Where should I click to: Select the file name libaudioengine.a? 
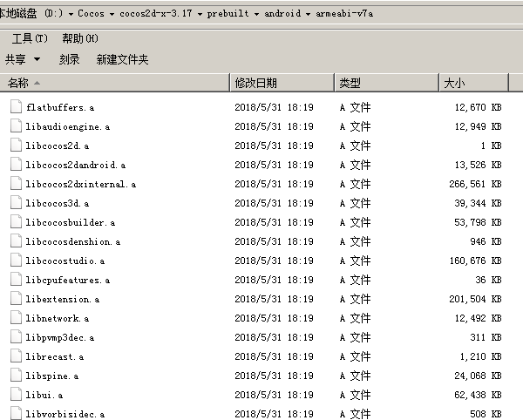click(68, 126)
